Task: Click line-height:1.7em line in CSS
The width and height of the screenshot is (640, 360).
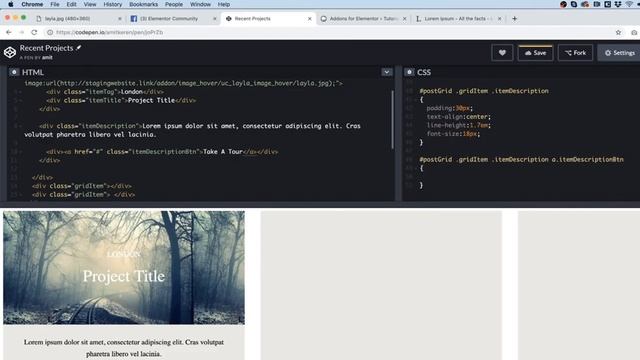Action: point(459,125)
